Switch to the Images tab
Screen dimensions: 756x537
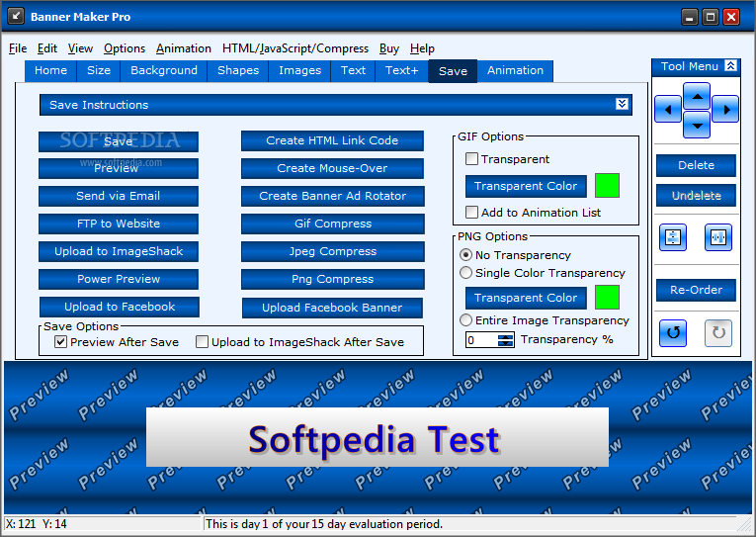pos(299,70)
